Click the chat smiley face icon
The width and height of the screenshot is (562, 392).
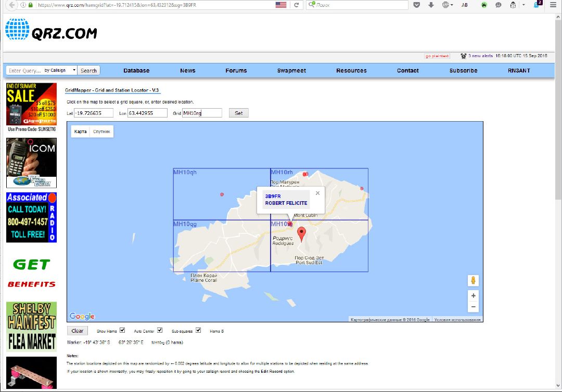click(x=498, y=5)
